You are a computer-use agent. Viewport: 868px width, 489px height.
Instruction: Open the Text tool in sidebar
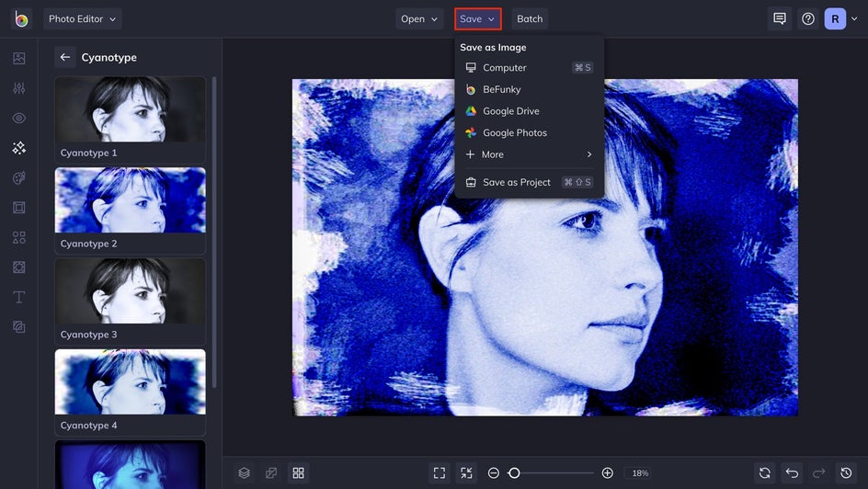[18, 297]
